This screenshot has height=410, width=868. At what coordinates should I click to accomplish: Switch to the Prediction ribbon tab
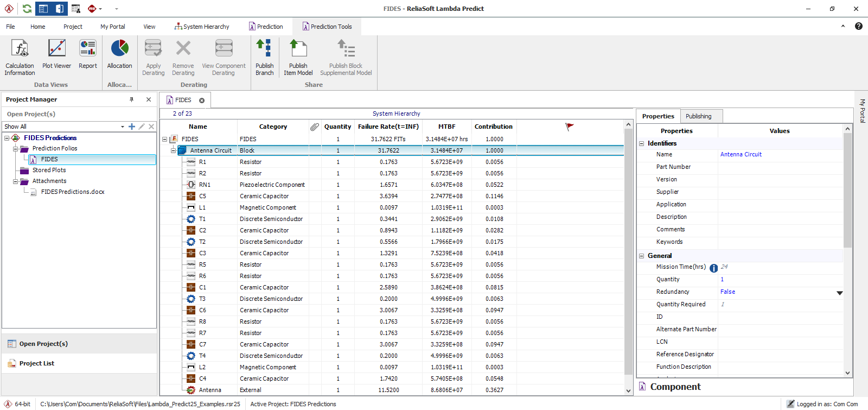pos(266,27)
